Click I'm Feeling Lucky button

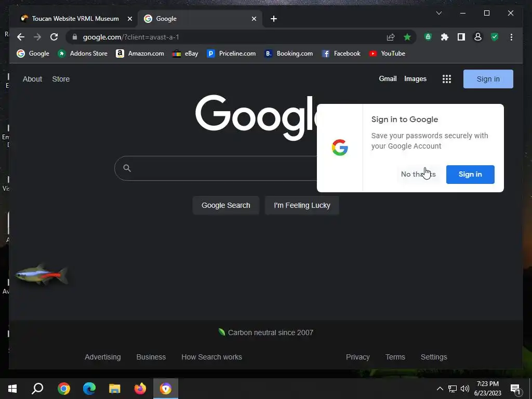(x=302, y=205)
